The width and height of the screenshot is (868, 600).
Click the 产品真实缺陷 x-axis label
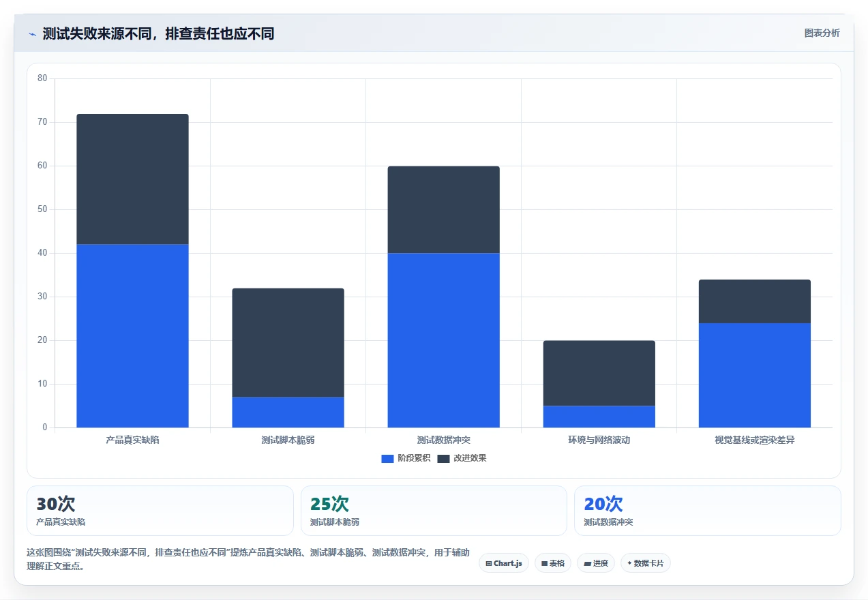[132, 440]
